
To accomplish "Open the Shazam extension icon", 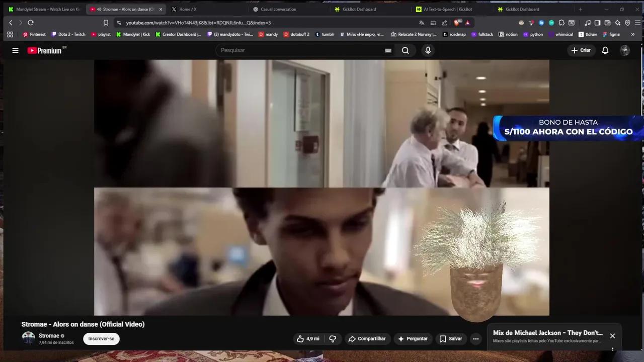I will (x=541, y=23).
